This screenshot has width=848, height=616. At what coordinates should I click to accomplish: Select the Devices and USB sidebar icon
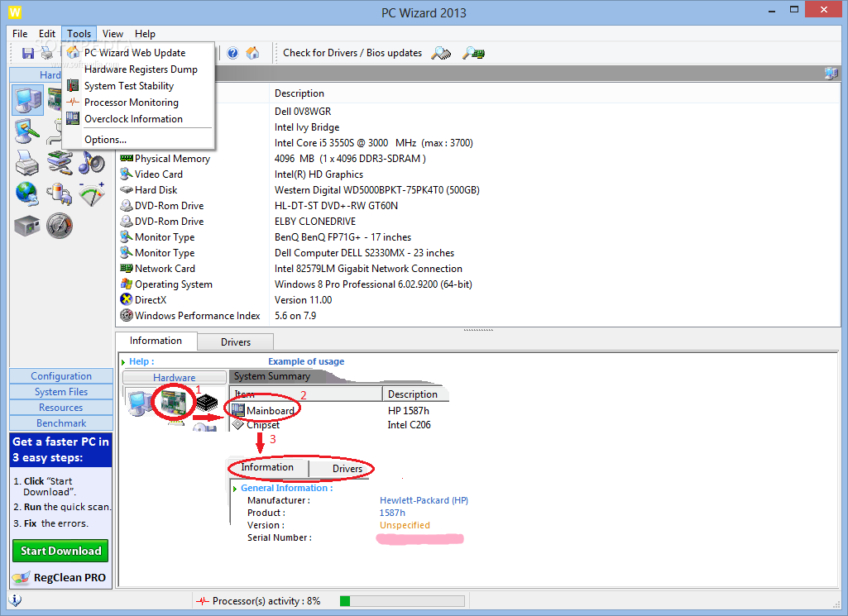point(60,163)
